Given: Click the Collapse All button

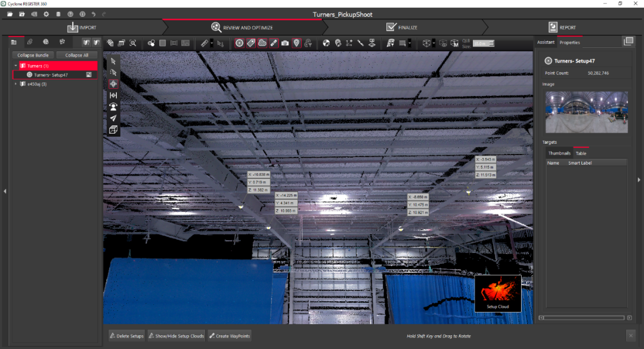Looking at the screenshot, I should pos(76,55).
